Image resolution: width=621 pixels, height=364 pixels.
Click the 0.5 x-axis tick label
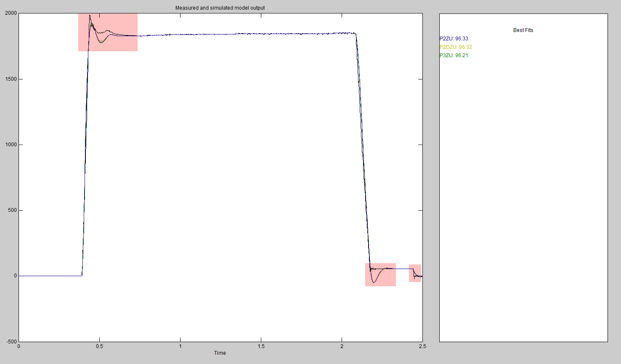99,346
